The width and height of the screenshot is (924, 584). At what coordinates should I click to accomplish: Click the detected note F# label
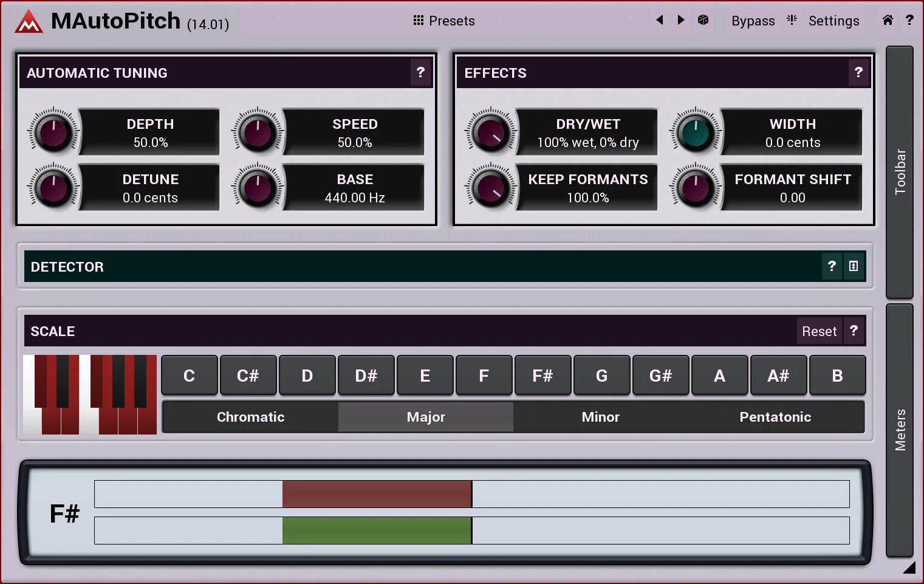click(x=64, y=514)
